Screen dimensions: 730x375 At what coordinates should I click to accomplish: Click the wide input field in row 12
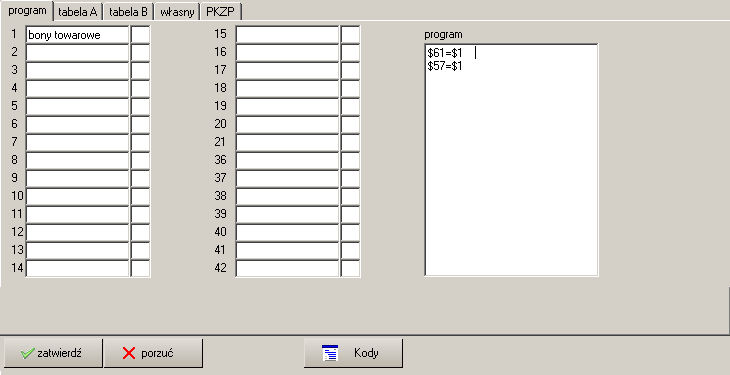click(77, 233)
